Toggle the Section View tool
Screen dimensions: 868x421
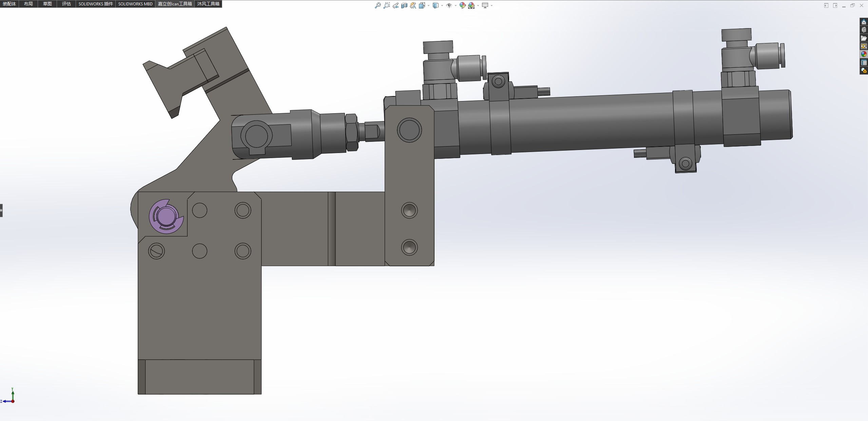pos(404,5)
